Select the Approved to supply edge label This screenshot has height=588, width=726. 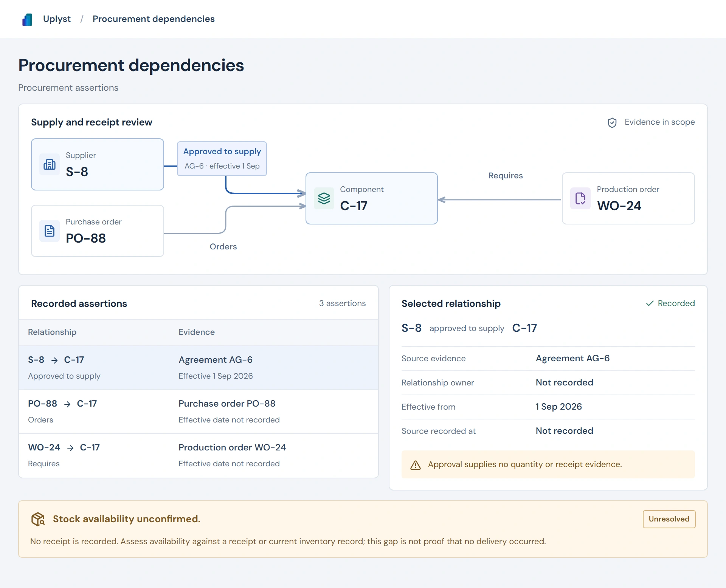click(222, 159)
